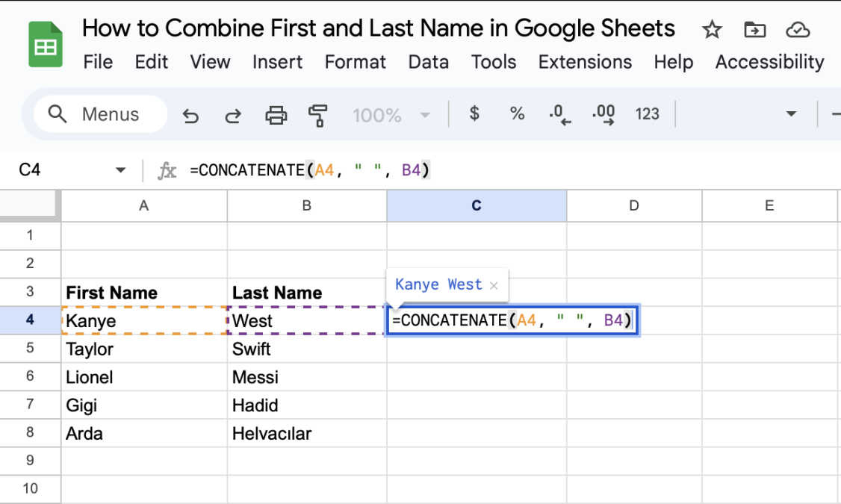Activate the paint format tool

pos(318,115)
